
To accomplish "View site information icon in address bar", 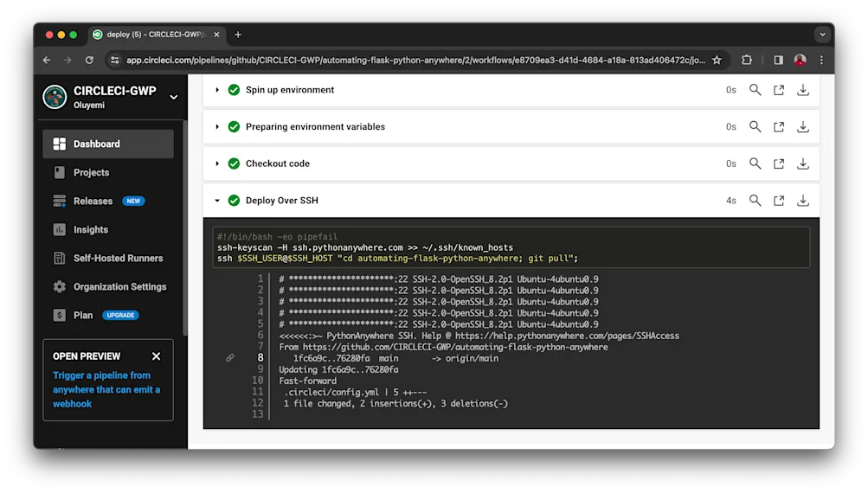I will (x=114, y=60).
